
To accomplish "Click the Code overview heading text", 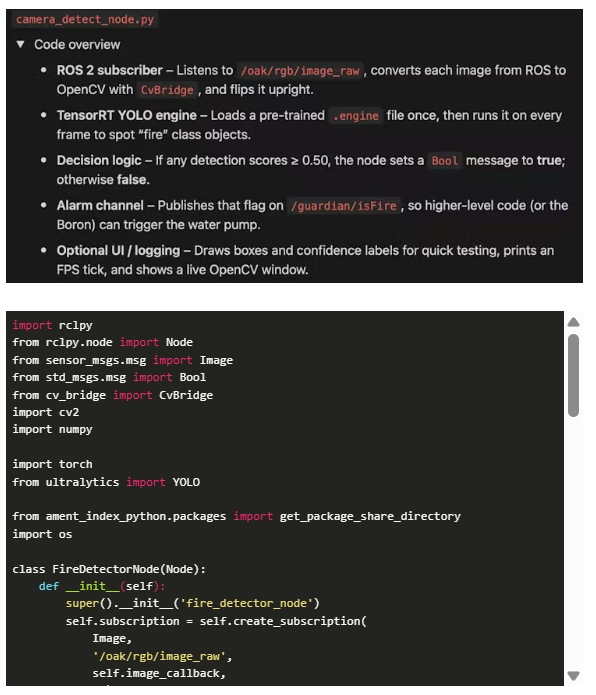I will (x=77, y=45).
